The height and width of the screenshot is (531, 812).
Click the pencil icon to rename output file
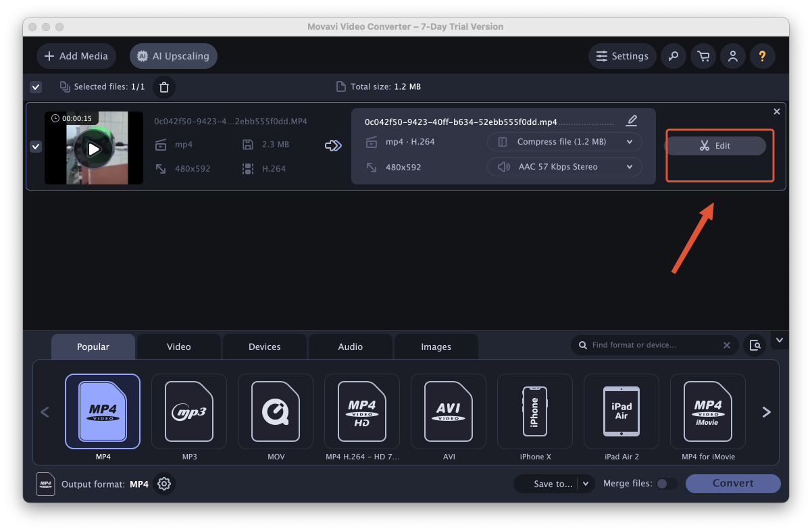pyautogui.click(x=632, y=121)
